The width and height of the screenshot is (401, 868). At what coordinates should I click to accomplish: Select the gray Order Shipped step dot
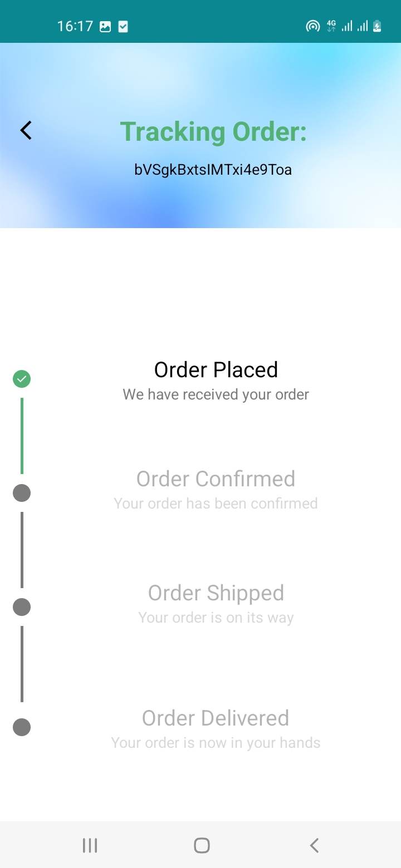[x=22, y=607]
